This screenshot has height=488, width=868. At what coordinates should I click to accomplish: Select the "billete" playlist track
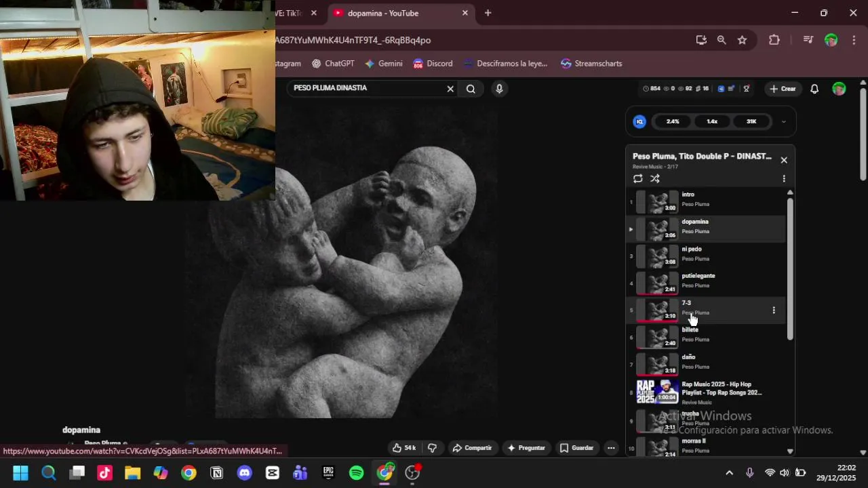tap(705, 338)
